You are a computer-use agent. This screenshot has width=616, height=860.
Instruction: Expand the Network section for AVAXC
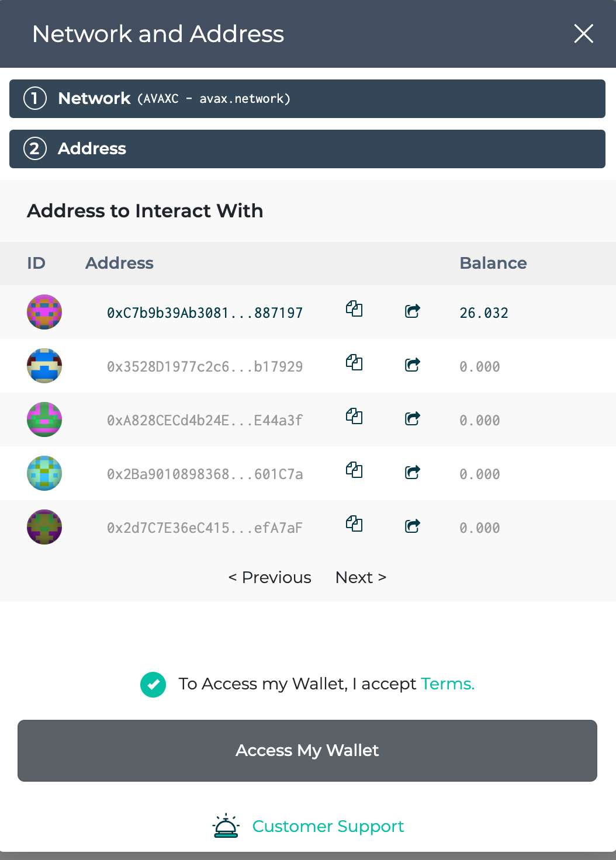pos(308,98)
